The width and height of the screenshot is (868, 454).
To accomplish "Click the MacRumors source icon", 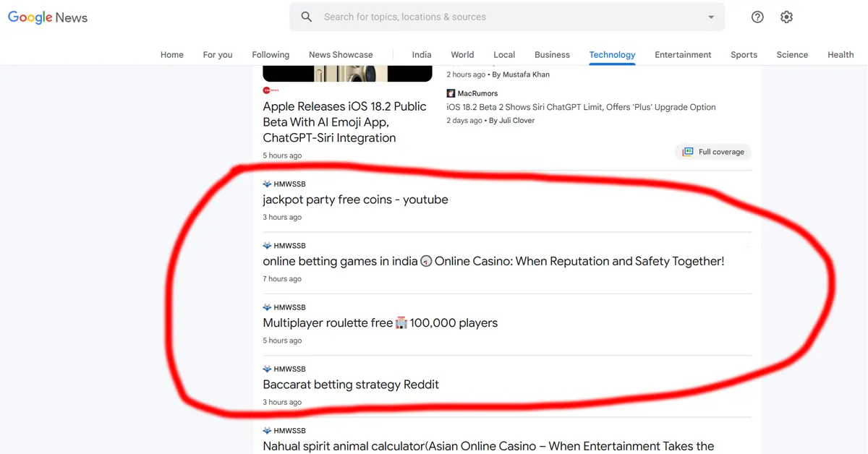I will (x=451, y=93).
